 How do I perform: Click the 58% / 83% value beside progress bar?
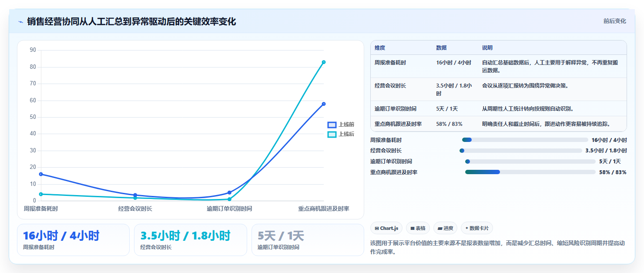tap(613, 172)
